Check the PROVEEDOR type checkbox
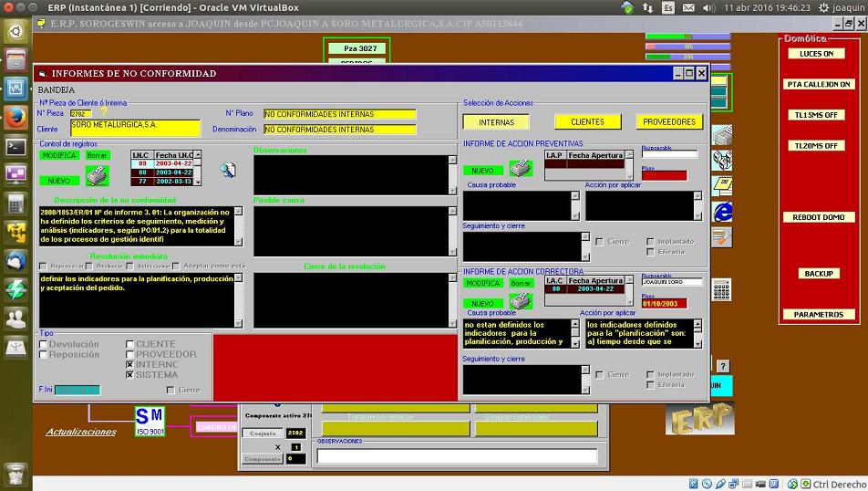Screen dimensions: 868x491 pyautogui.click(x=129, y=354)
